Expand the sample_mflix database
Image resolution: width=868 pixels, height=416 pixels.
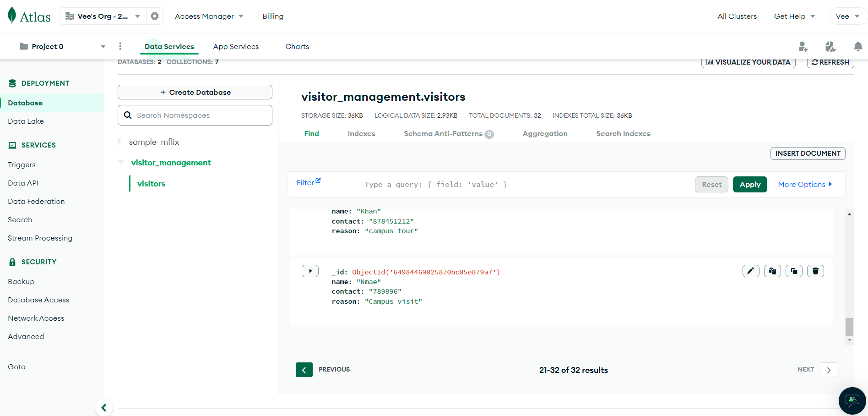pyautogui.click(x=120, y=142)
